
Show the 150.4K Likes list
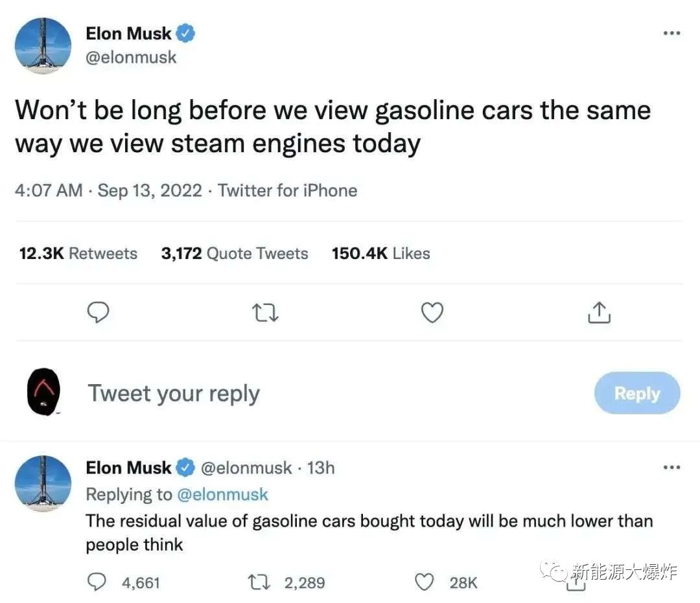point(380,253)
